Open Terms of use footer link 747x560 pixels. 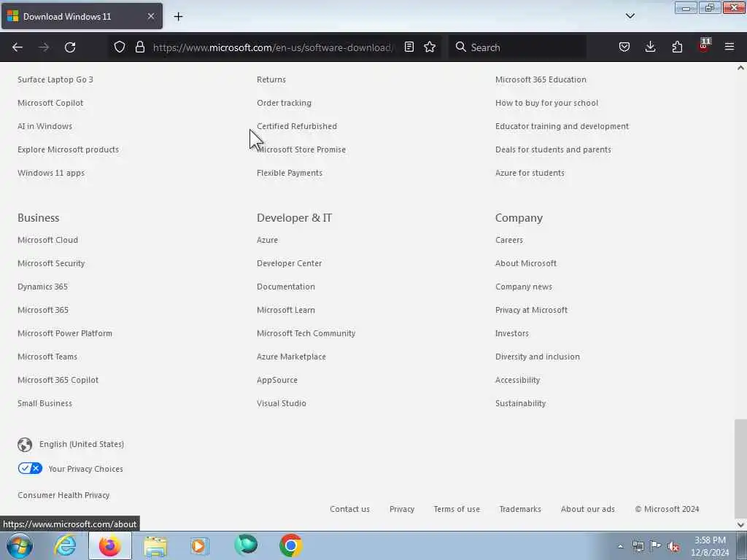coord(457,509)
